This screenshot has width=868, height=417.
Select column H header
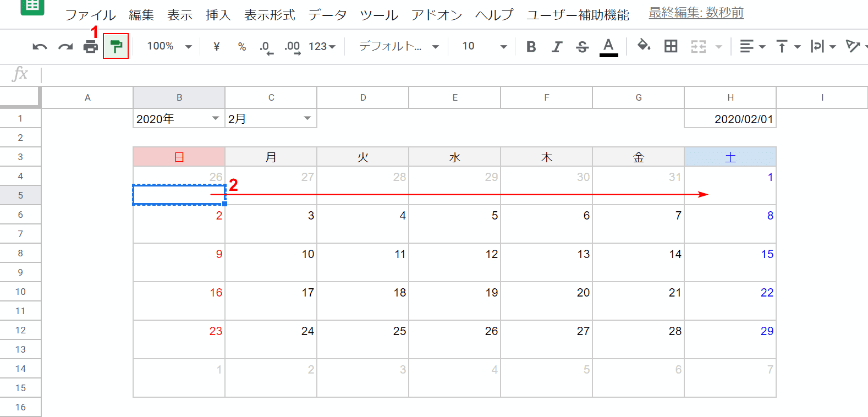coord(730,97)
